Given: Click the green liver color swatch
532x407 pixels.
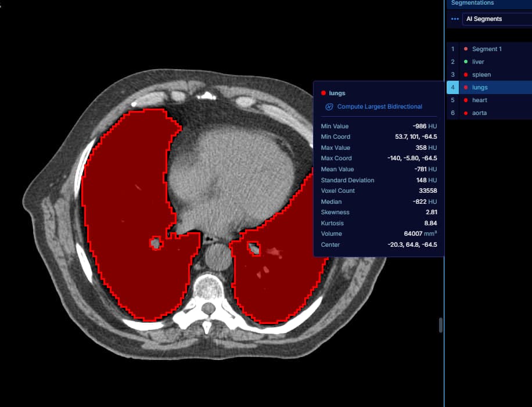Looking at the screenshot, I should pos(466,62).
